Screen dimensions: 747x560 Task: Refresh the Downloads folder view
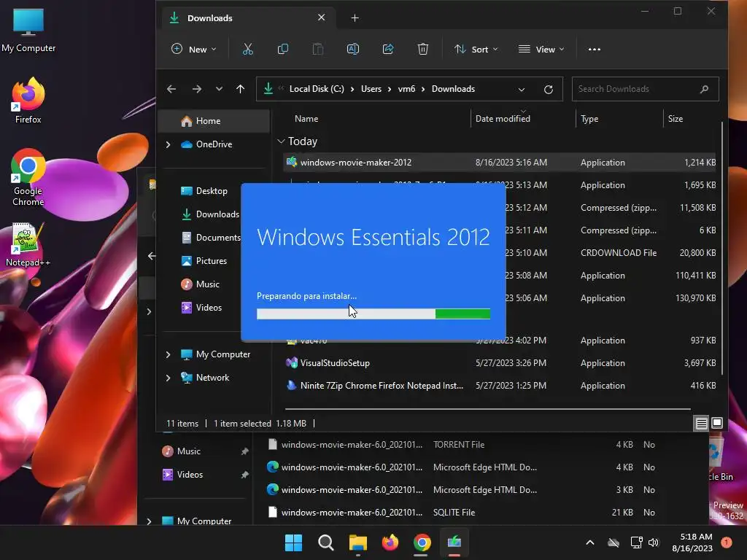click(x=549, y=90)
